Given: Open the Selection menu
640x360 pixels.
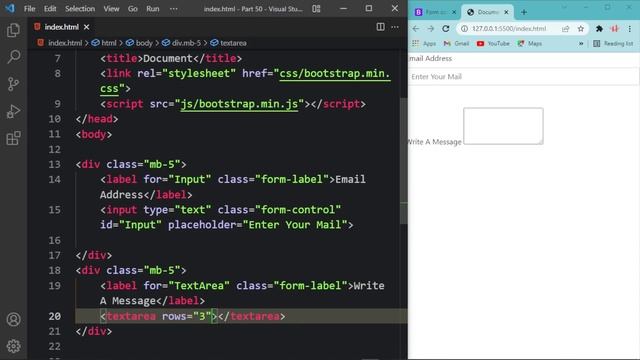Looking at the screenshot, I should (x=80, y=9).
